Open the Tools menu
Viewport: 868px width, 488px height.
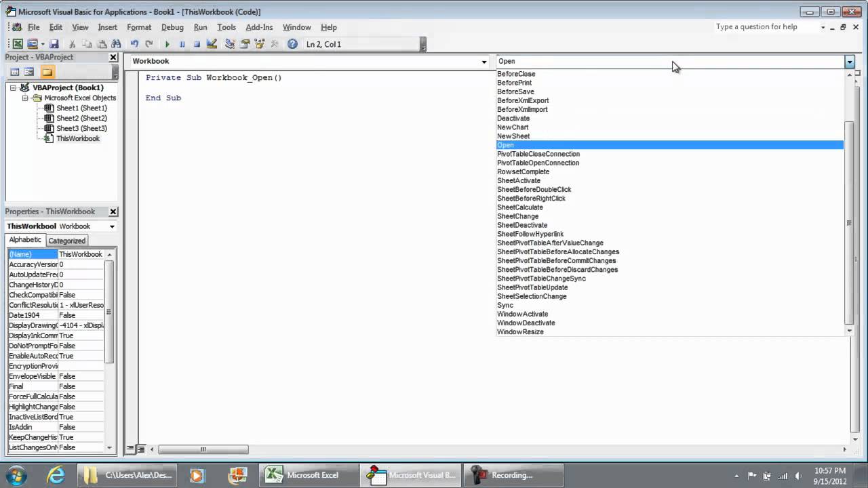pyautogui.click(x=226, y=27)
